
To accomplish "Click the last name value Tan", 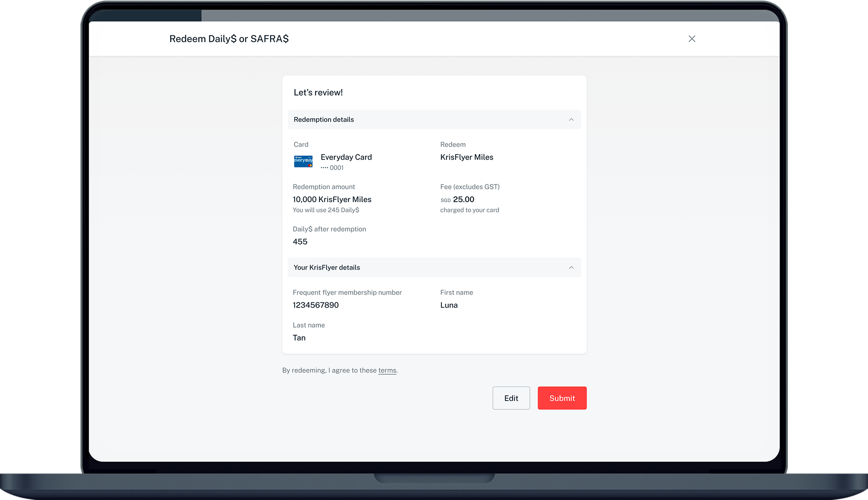I will pyautogui.click(x=299, y=338).
